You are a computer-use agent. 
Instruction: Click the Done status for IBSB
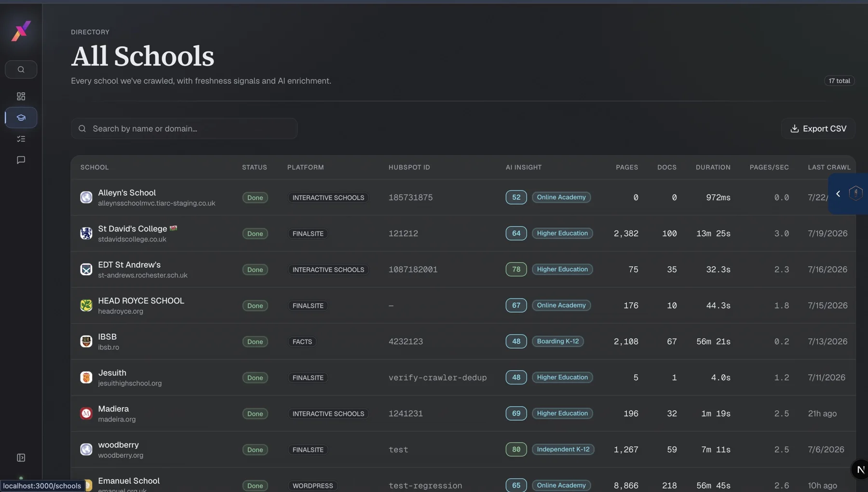pos(255,342)
